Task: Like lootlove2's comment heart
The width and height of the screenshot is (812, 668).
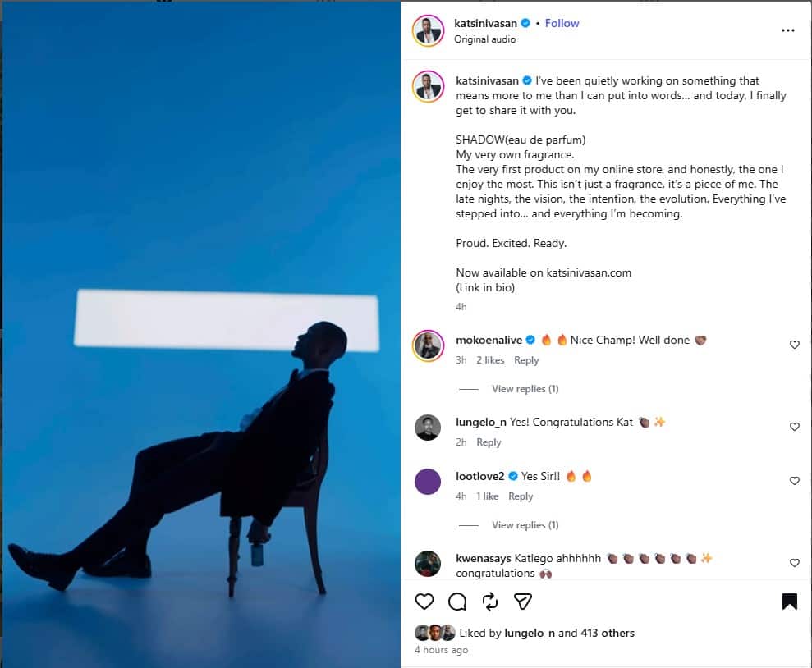Action: coord(794,481)
